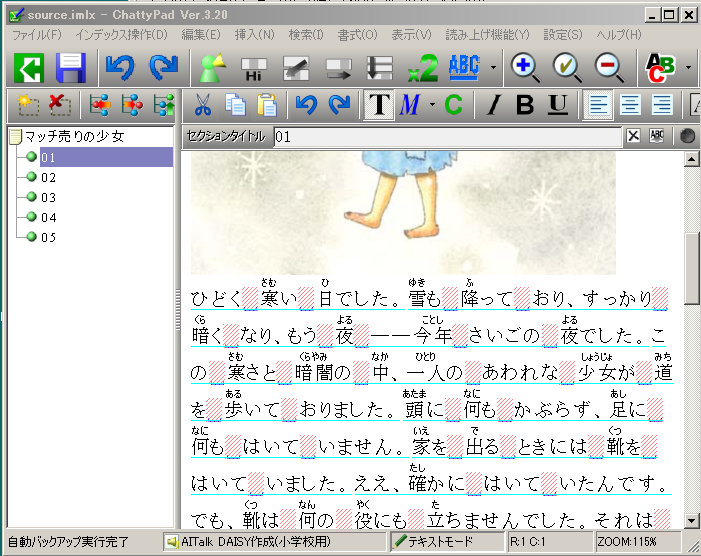Screen dimensions: 701x556
Task: Toggle underline formatting
Action: click(x=558, y=105)
